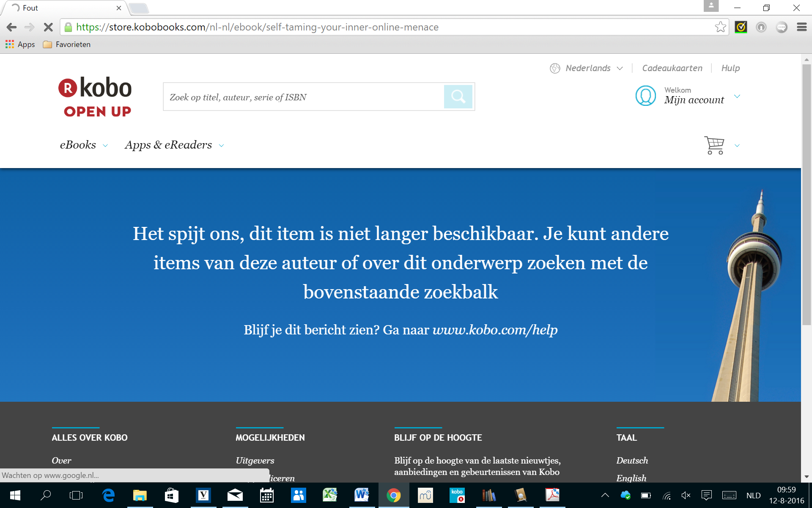Expand the Nederlands language dropdown
Screen dimensions: 812x508
[x=588, y=68]
